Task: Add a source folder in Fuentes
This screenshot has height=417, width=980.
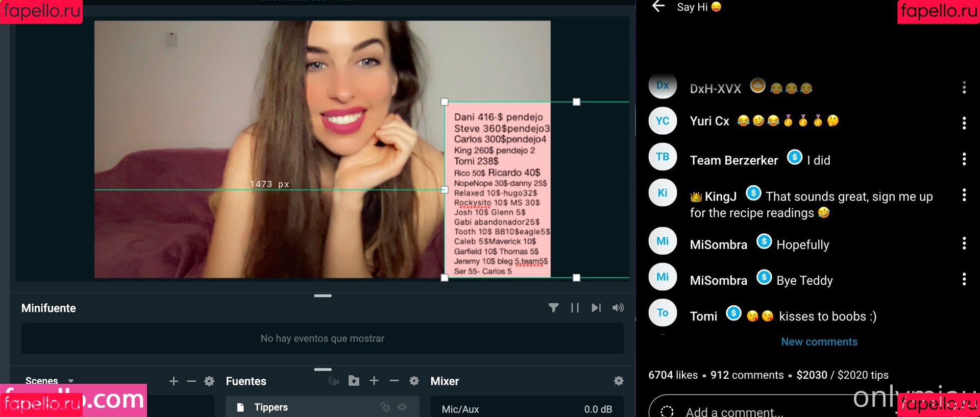Action: tap(354, 381)
